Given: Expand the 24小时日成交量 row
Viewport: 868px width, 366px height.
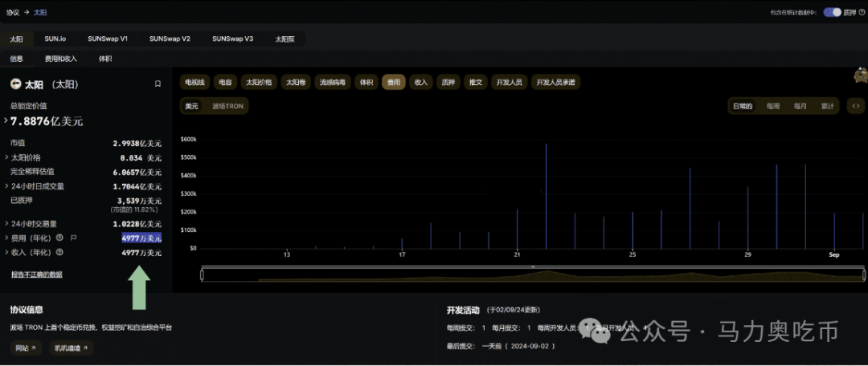Looking at the screenshot, I should point(6,185).
